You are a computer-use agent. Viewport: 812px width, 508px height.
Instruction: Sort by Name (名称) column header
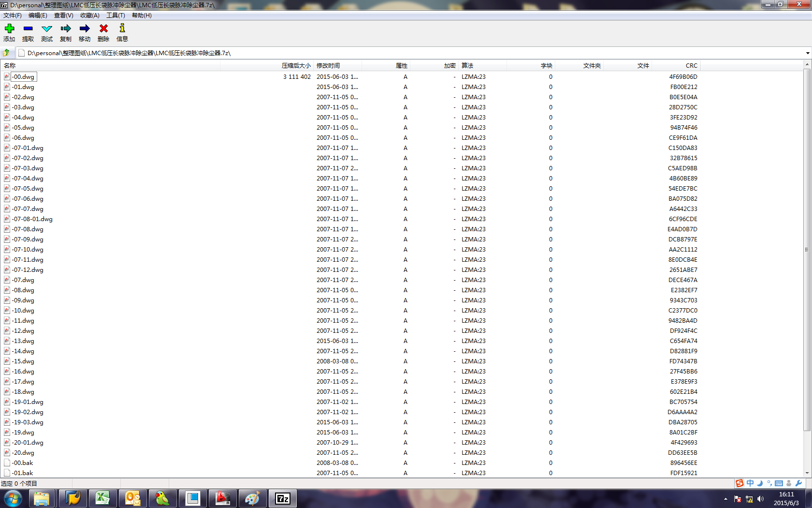(x=111, y=66)
